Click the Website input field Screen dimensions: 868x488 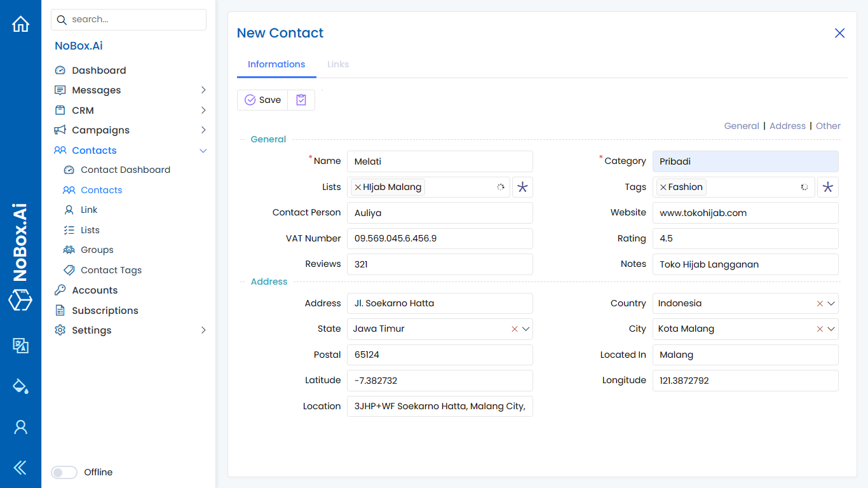(745, 213)
